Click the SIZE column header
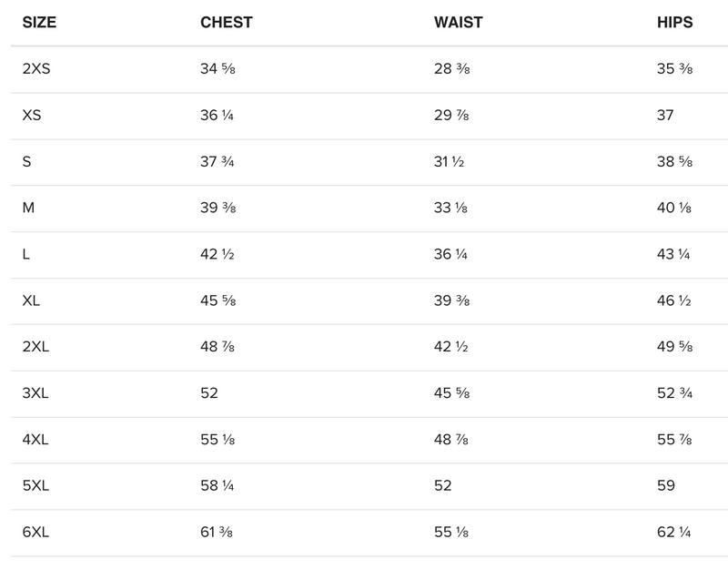The height and width of the screenshot is (580, 728). click(39, 23)
